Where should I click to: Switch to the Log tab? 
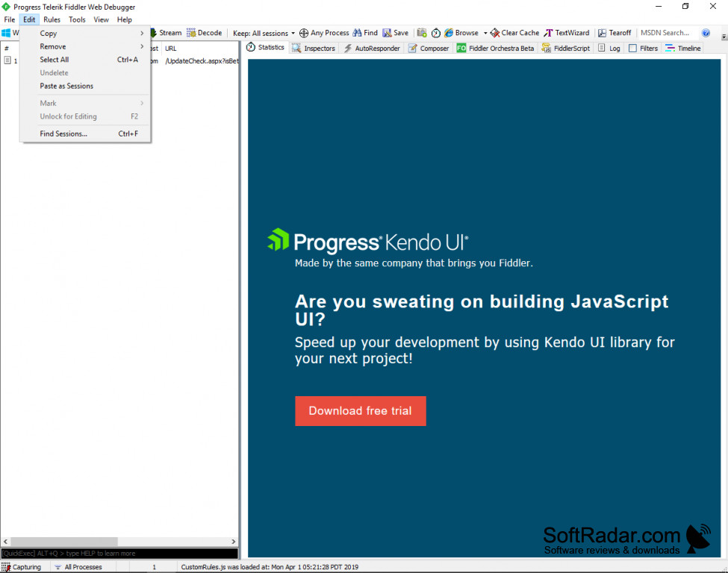point(609,48)
